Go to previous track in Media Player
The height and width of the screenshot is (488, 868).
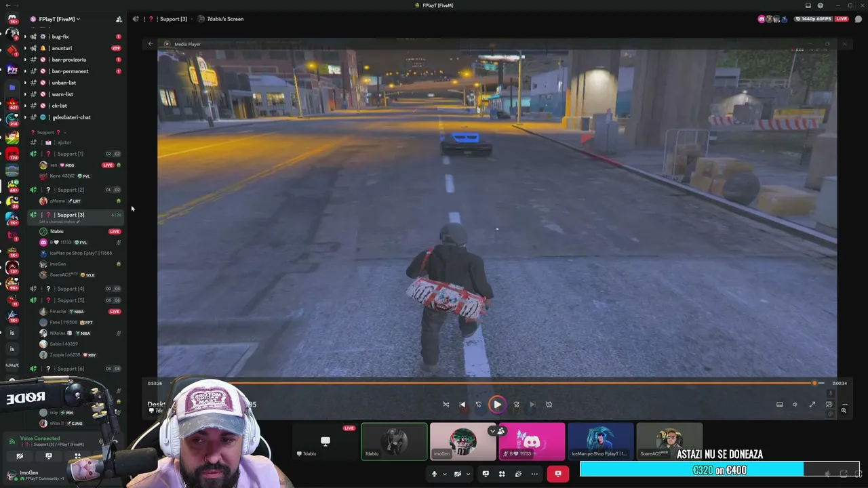[x=462, y=405]
